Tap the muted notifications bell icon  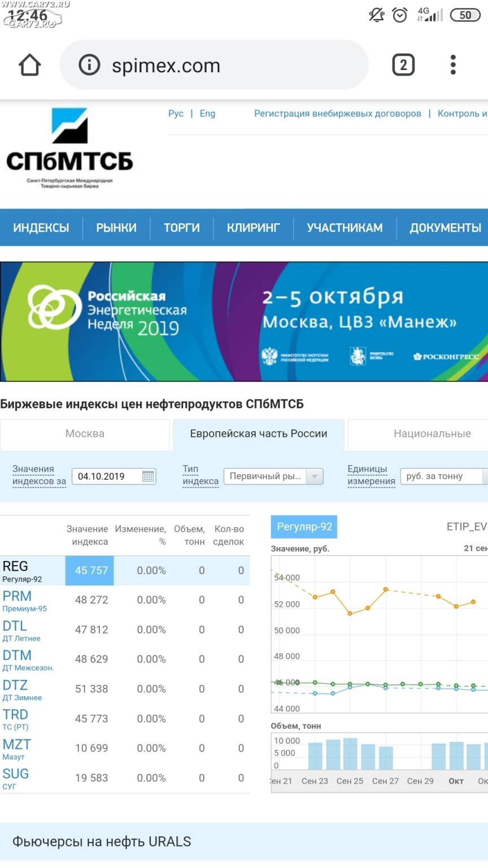[377, 15]
